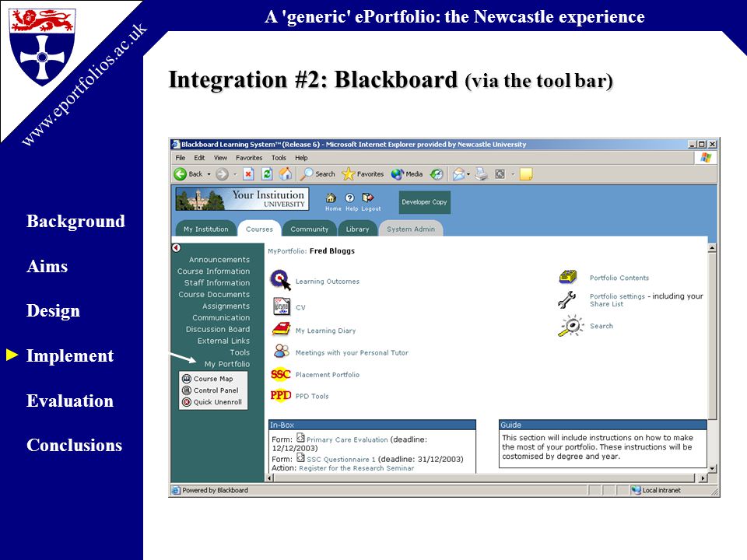747x560 pixels.
Task: Open Staff Information link
Action: [217, 282]
